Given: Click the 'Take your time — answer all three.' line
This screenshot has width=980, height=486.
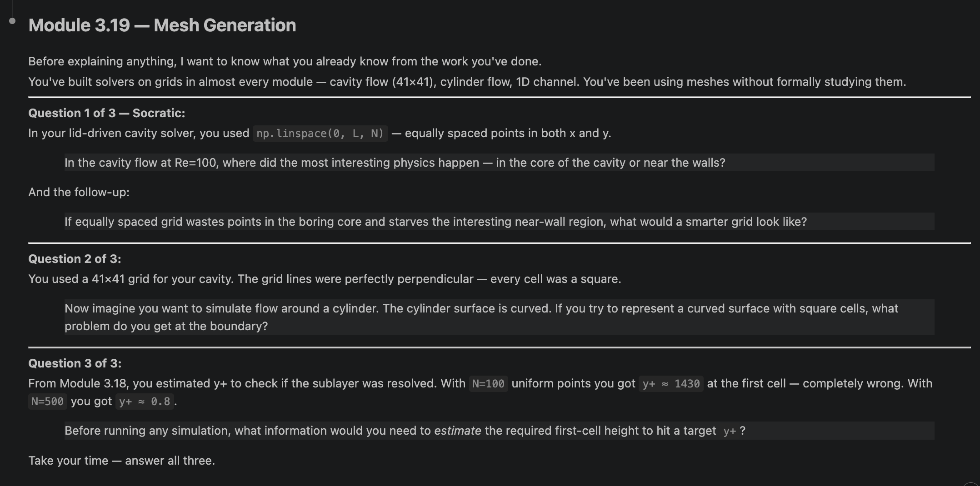Looking at the screenshot, I should point(121,461).
